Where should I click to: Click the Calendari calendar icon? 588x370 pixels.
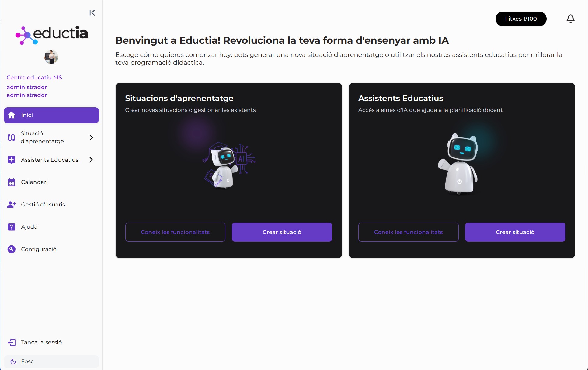(x=11, y=182)
